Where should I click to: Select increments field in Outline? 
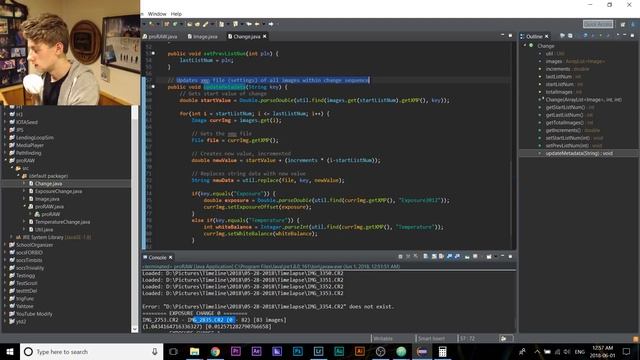pos(567,69)
